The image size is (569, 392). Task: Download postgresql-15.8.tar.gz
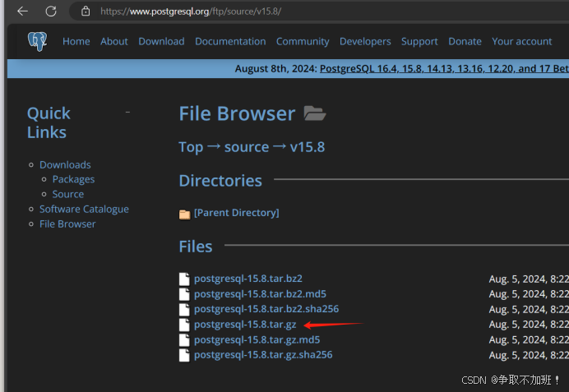tap(245, 324)
